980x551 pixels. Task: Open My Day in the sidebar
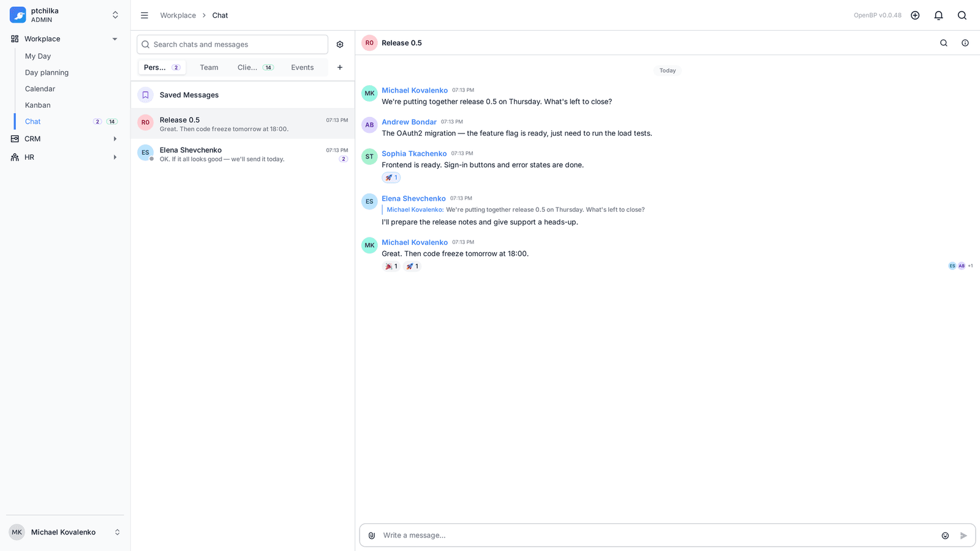(38, 56)
